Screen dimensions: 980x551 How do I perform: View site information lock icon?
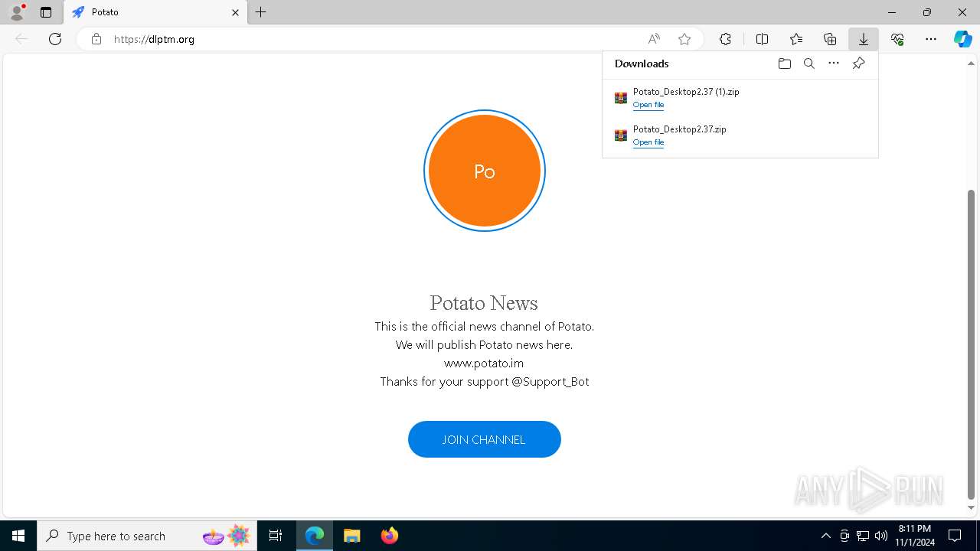(x=96, y=39)
